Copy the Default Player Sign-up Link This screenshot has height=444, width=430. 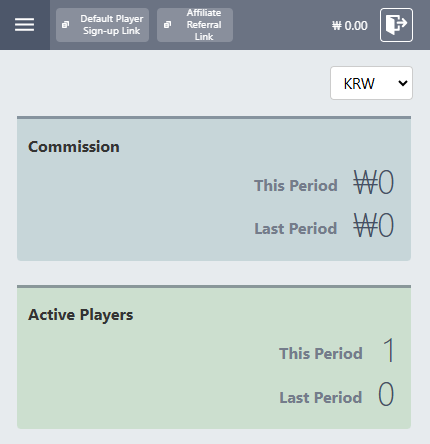tap(102, 25)
